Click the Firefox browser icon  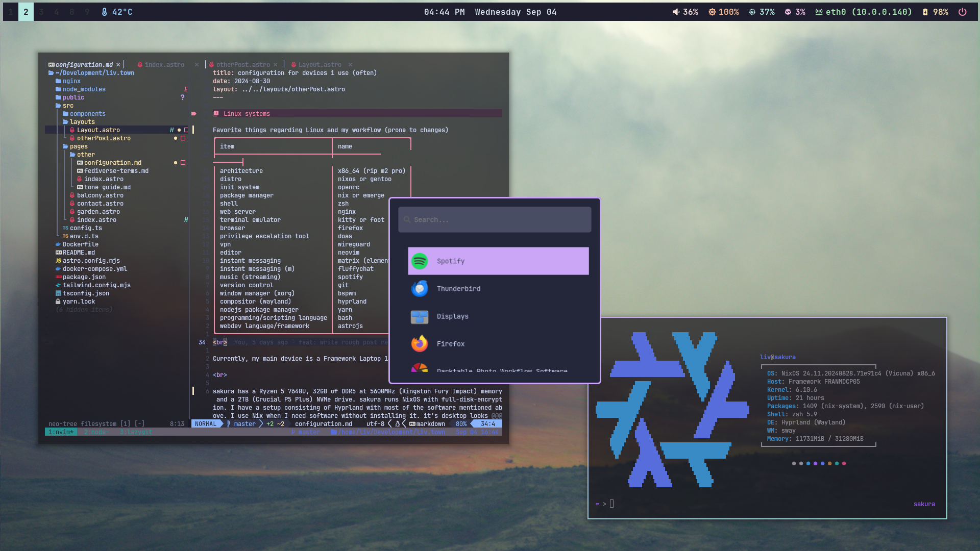pos(420,344)
